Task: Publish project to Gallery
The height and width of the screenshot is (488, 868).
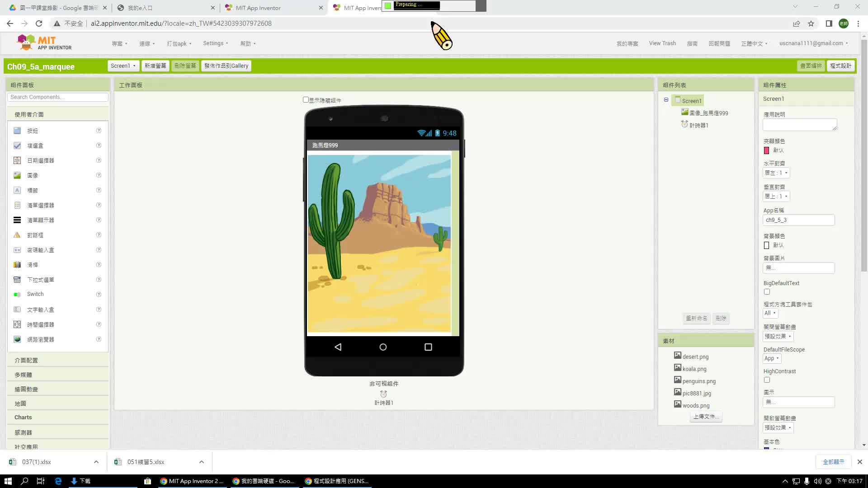Action: (x=226, y=66)
